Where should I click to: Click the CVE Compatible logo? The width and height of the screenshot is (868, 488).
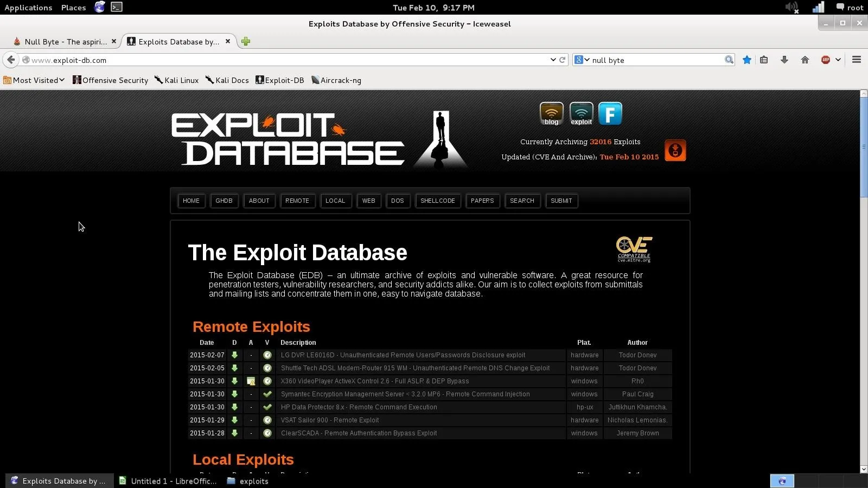pos(634,249)
